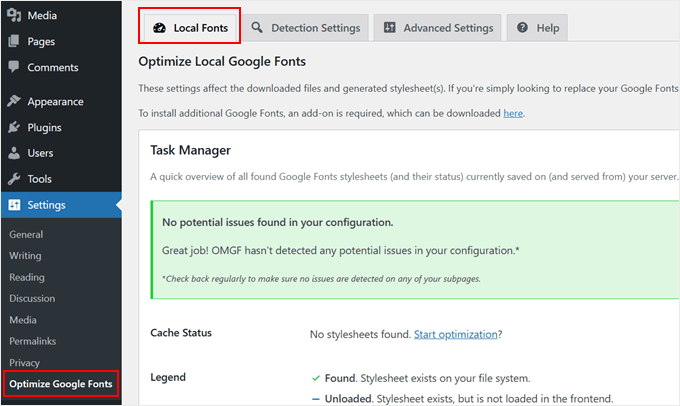Open the Pages menu
Viewport: 680px width, 406px height.
tap(61, 41)
